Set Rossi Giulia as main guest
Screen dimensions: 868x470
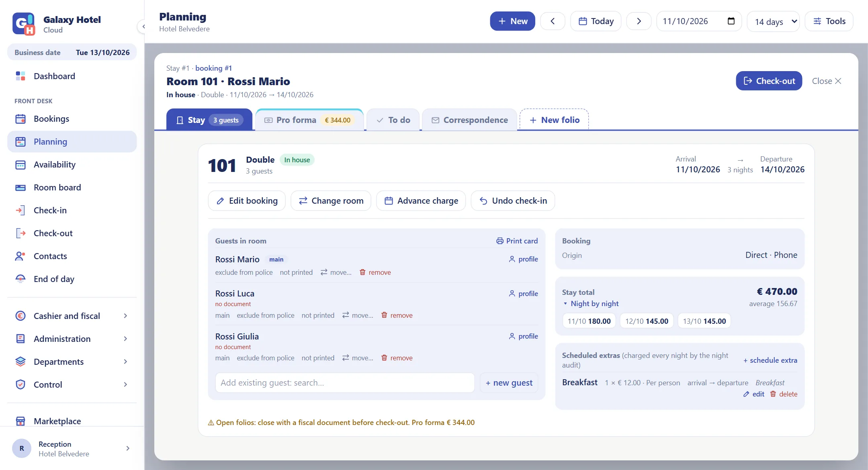click(222, 358)
